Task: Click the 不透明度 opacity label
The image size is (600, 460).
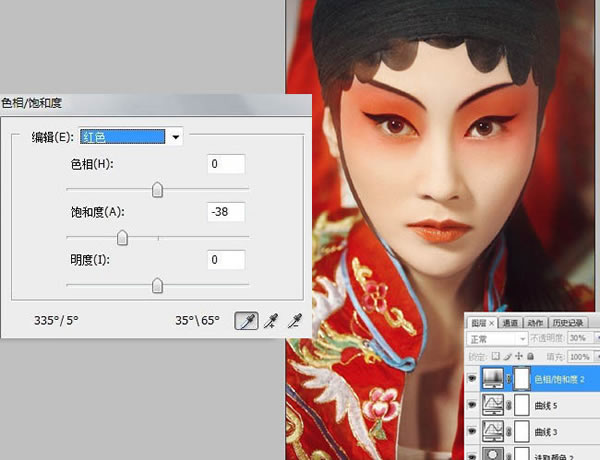Action: point(547,338)
